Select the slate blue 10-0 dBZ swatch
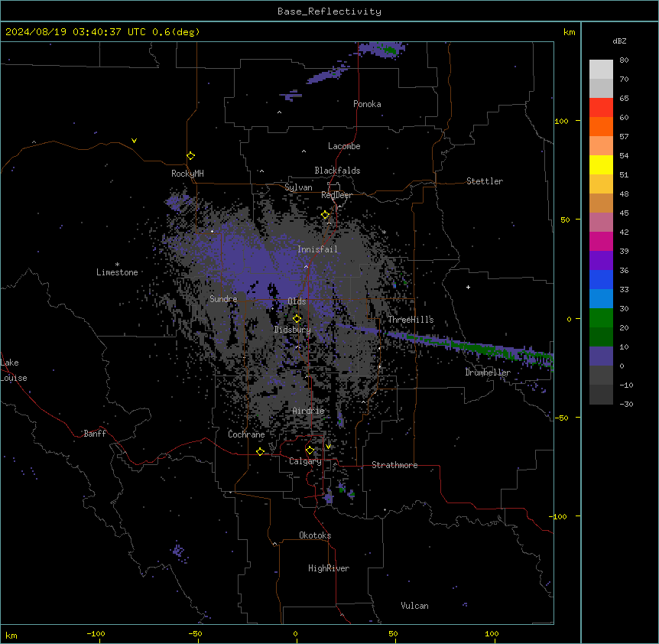The width and height of the screenshot is (659, 644). click(x=601, y=356)
